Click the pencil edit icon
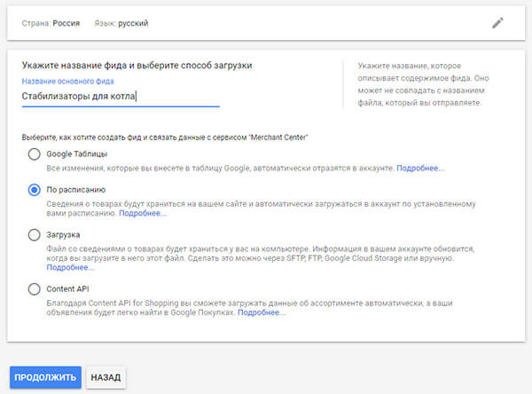The width and height of the screenshot is (532, 394). pos(498,23)
